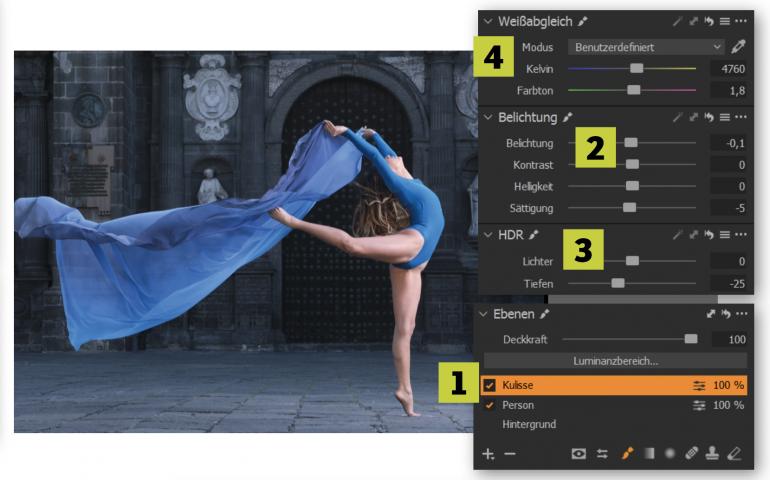Select the clone stamp tool

(x=712, y=453)
